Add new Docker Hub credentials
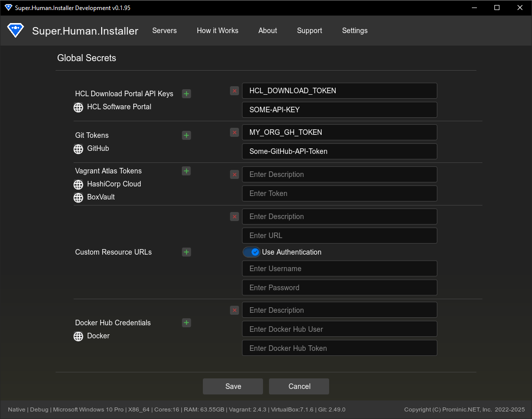Viewport: 532px width, 419px height. pyautogui.click(x=186, y=323)
